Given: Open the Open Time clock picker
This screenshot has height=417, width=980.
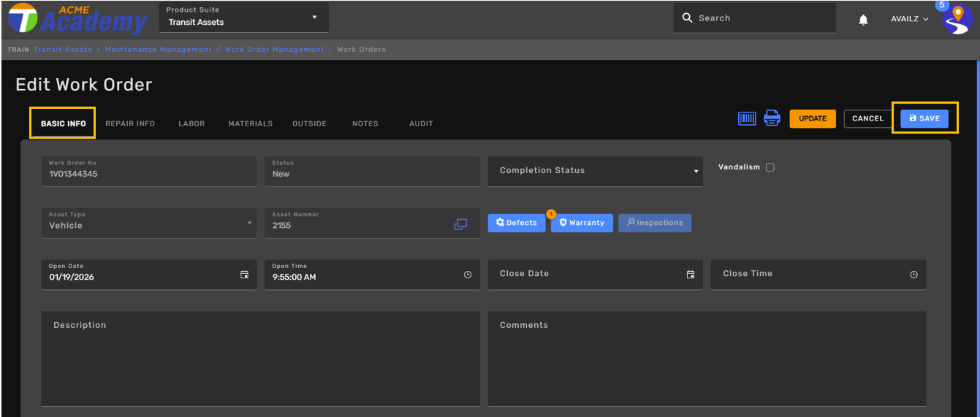Looking at the screenshot, I should click(x=468, y=275).
